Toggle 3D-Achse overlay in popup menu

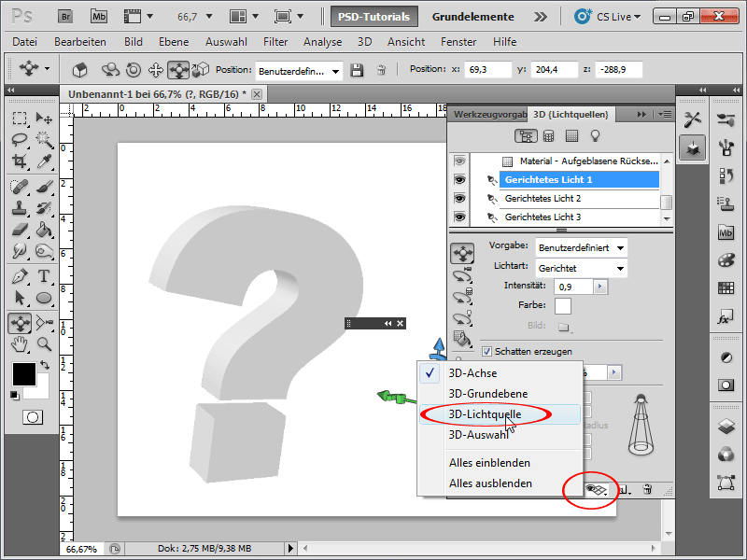click(500, 372)
